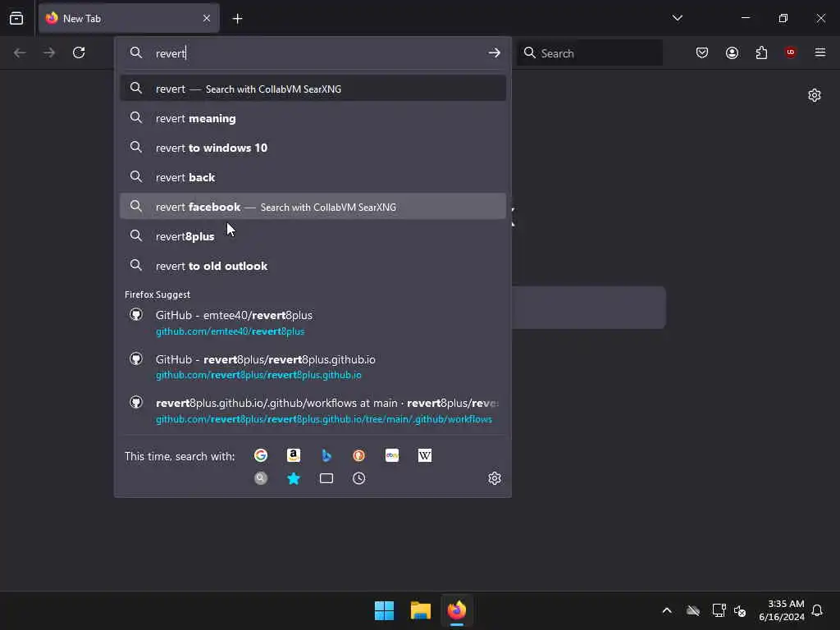Open the Extensions puzzle icon
The height and width of the screenshot is (630, 840).
pos(761,52)
